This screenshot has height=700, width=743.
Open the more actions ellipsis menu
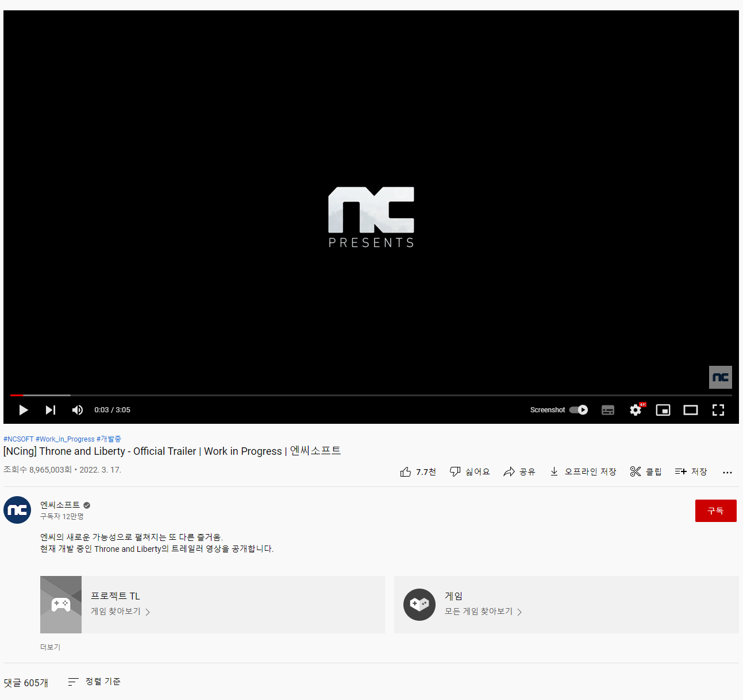[727, 472]
